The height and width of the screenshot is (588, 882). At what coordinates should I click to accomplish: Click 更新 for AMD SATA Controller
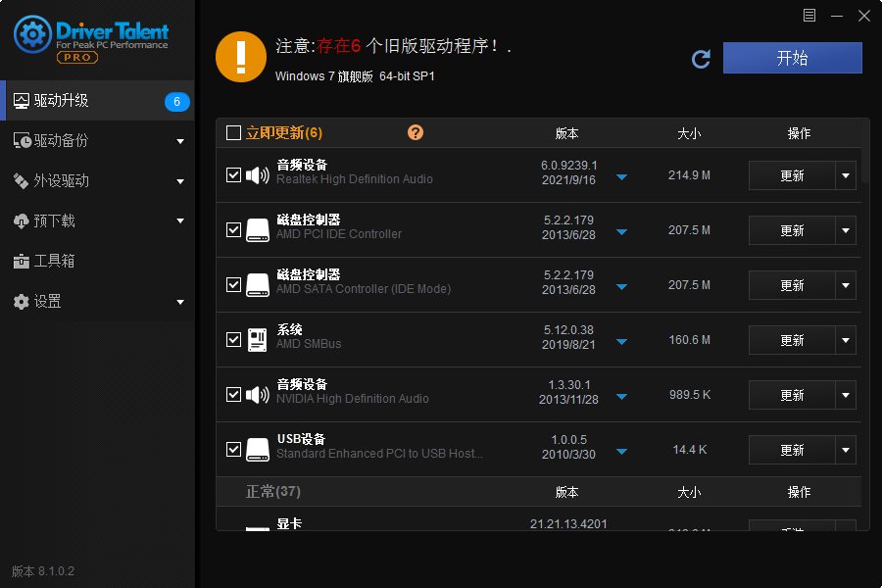[x=792, y=285]
